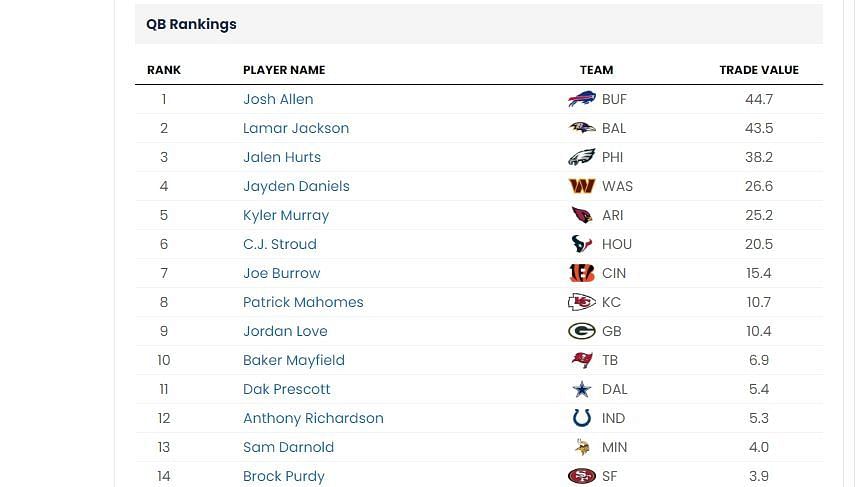This screenshot has width=865, height=487.
Task: Click the Arizona Cardinals team logo
Action: pos(581,215)
